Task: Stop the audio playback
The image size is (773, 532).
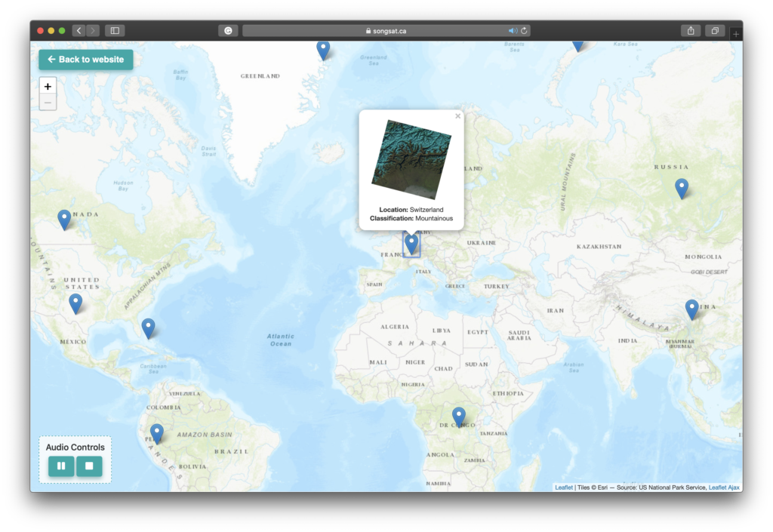Action: pyautogui.click(x=89, y=466)
